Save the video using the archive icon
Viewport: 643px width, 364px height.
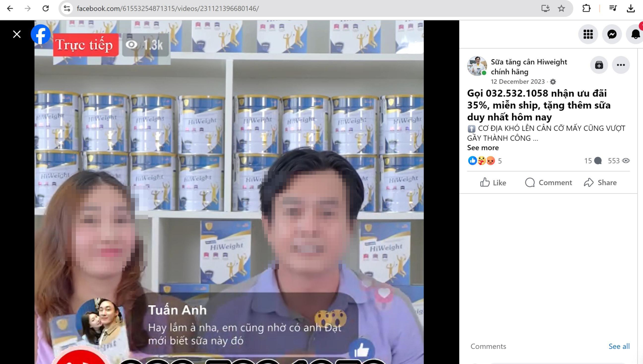click(599, 65)
